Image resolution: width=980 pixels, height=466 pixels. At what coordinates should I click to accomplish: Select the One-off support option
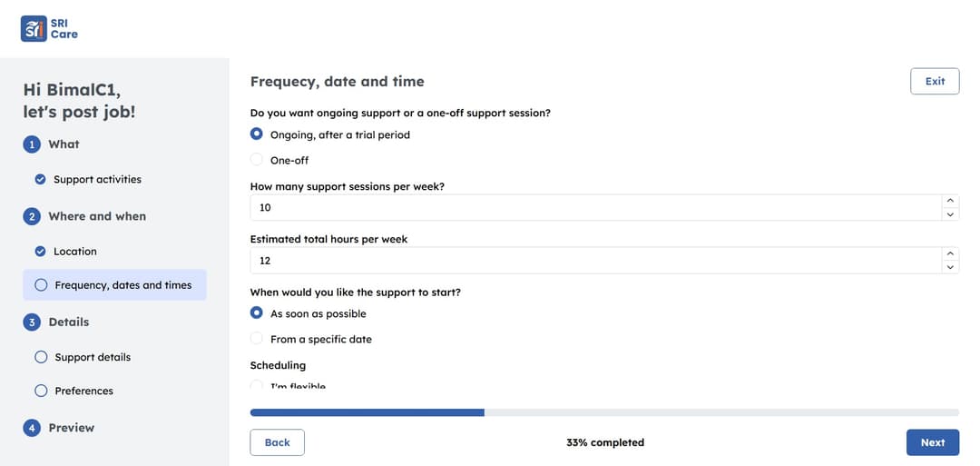(257, 160)
